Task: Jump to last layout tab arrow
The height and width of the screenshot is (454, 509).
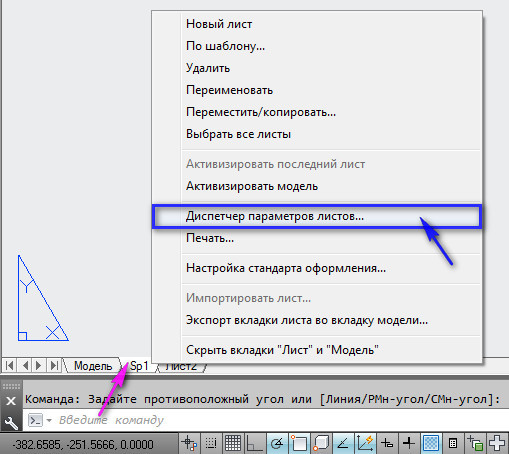Action: coord(54,366)
